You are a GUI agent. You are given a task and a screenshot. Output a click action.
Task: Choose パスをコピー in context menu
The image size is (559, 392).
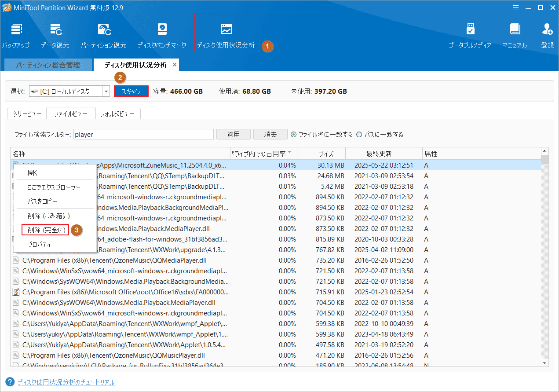click(x=55, y=201)
